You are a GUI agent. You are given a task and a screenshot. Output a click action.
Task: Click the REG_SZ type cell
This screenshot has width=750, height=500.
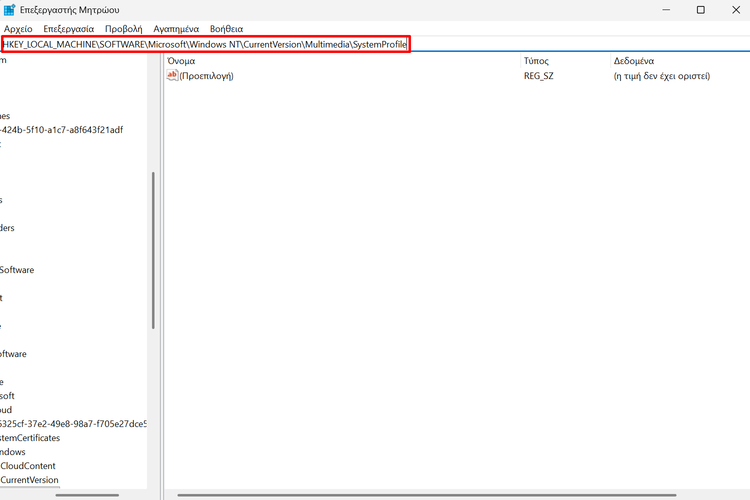(x=539, y=76)
